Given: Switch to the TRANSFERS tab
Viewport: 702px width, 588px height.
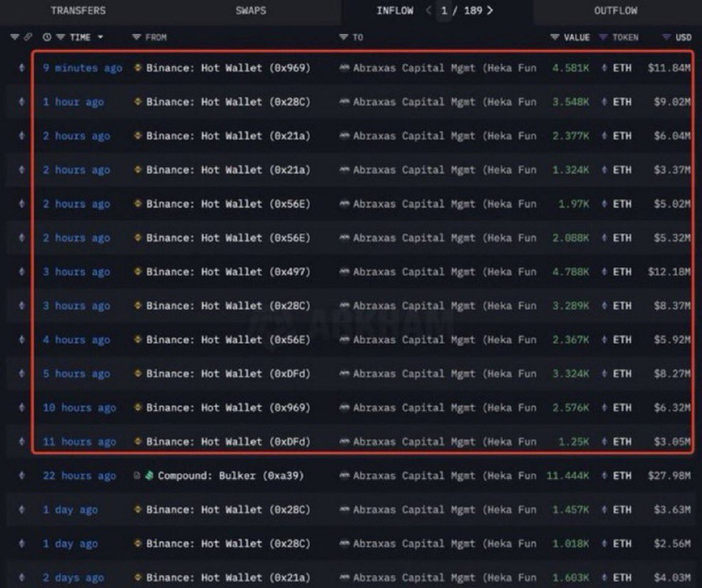Looking at the screenshot, I should click(x=79, y=11).
